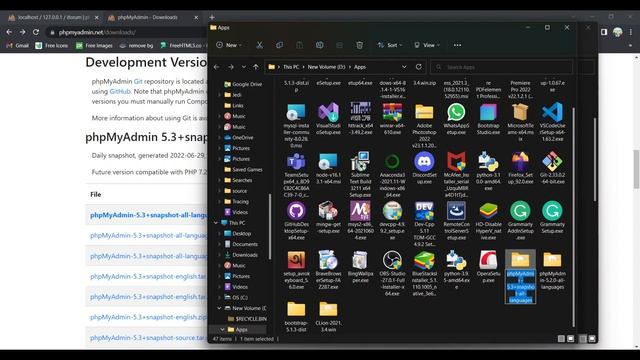Switch to details view in Explorer status bar
This screenshot has width=640, height=360.
(561, 339)
